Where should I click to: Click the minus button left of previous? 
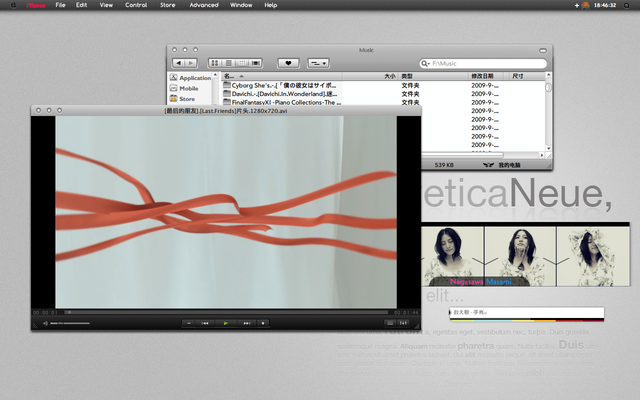point(189,323)
